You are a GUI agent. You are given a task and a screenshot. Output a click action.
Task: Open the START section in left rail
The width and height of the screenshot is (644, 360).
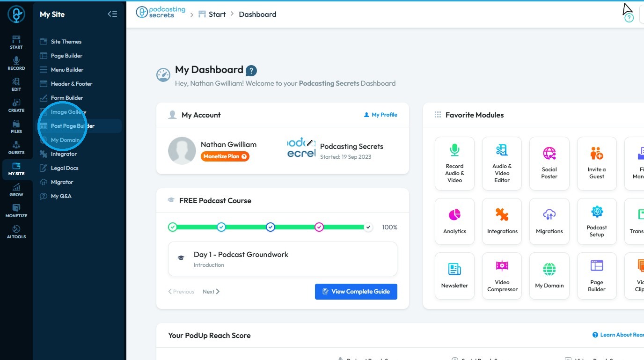(x=16, y=42)
